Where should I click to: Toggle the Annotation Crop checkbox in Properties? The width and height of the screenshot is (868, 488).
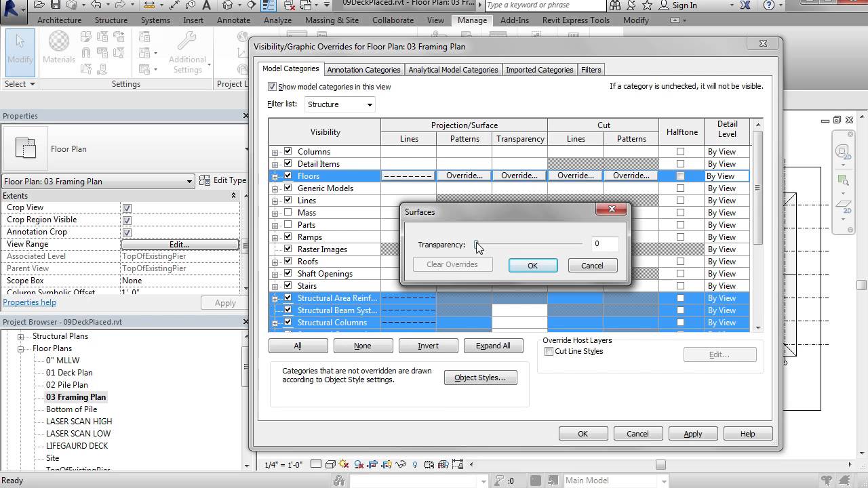point(127,232)
